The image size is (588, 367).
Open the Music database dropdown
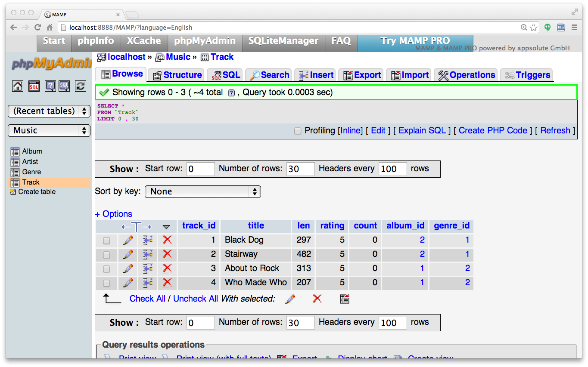[x=49, y=130]
